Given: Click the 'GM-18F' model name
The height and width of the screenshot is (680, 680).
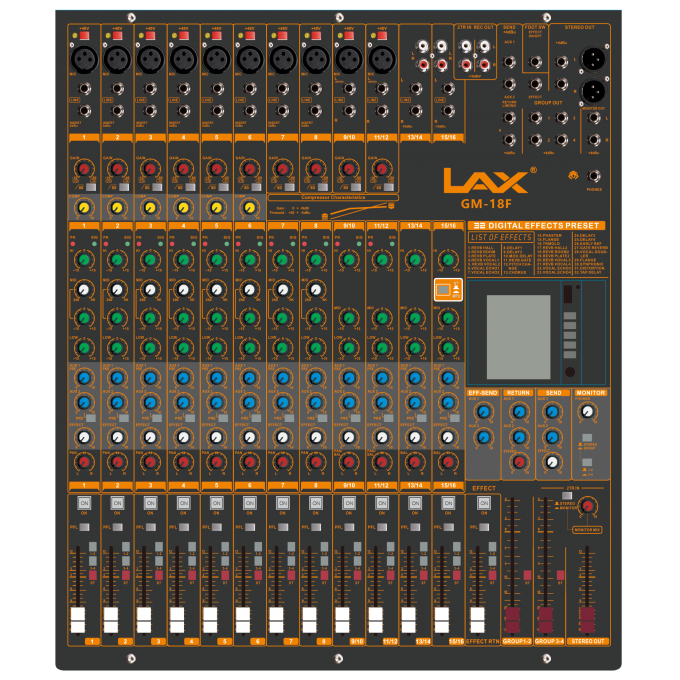Looking at the screenshot, I should point(486,203).
